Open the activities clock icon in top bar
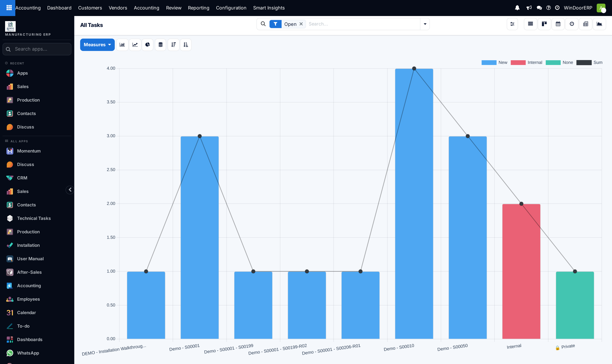The height and width of the screenshot is (364, 612). pyautogui.click(x=557, y=8)
